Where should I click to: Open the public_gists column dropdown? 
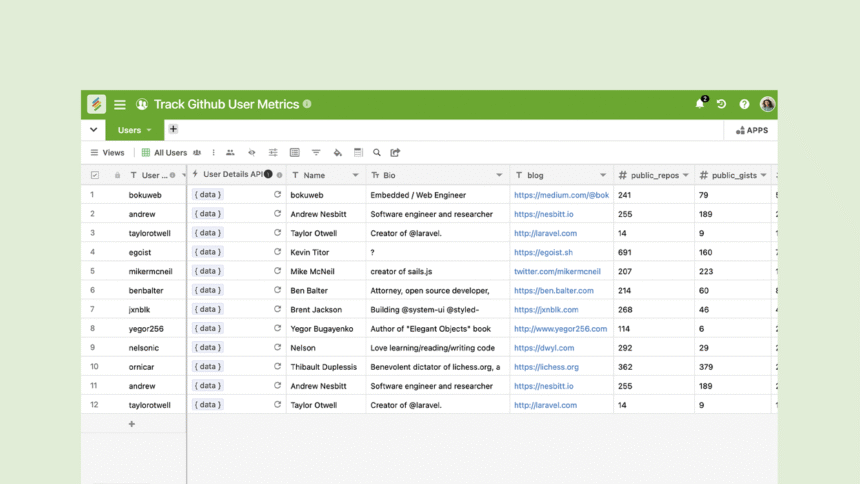763,175
